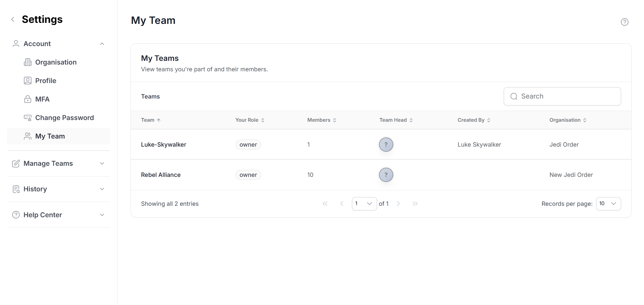The height and width of the screenshot is (305, 644).
Task: Click the Rebel Alliance team head avatar
Action: (386, 175)
